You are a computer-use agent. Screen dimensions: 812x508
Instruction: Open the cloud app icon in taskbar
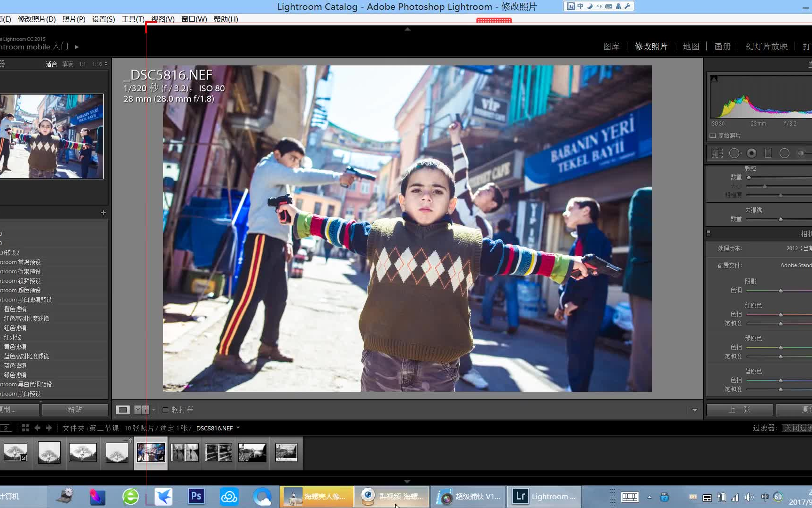(229, 497)
